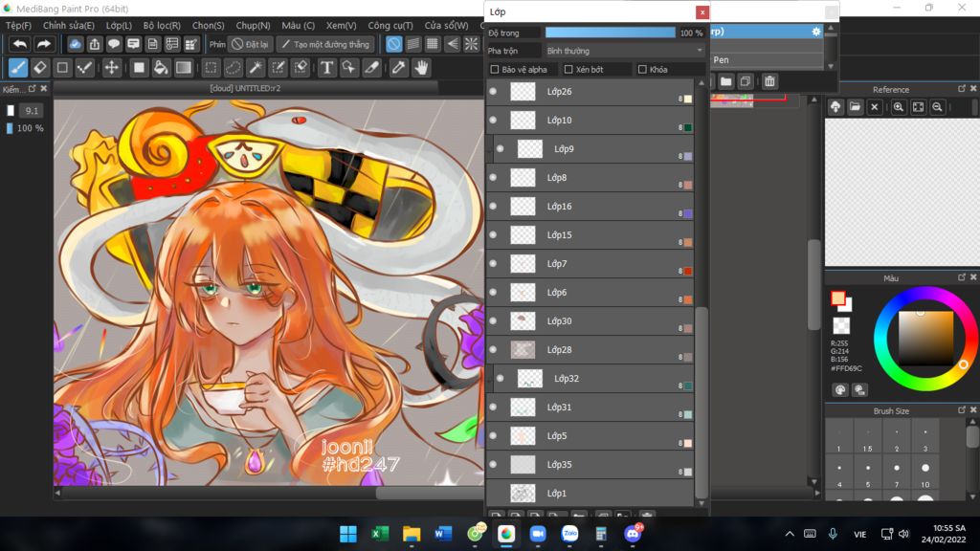
Task: Open the Tệp(F) menu
Action: click(18, 26)
